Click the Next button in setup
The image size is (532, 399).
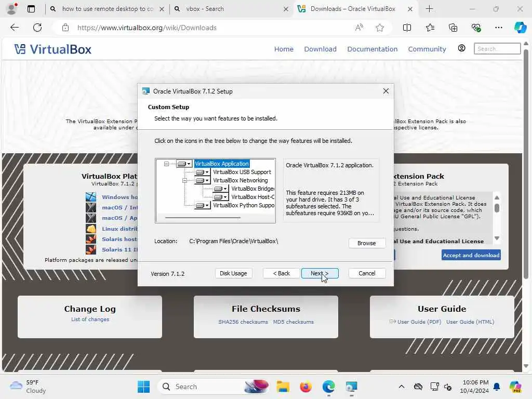pos(320,273)
